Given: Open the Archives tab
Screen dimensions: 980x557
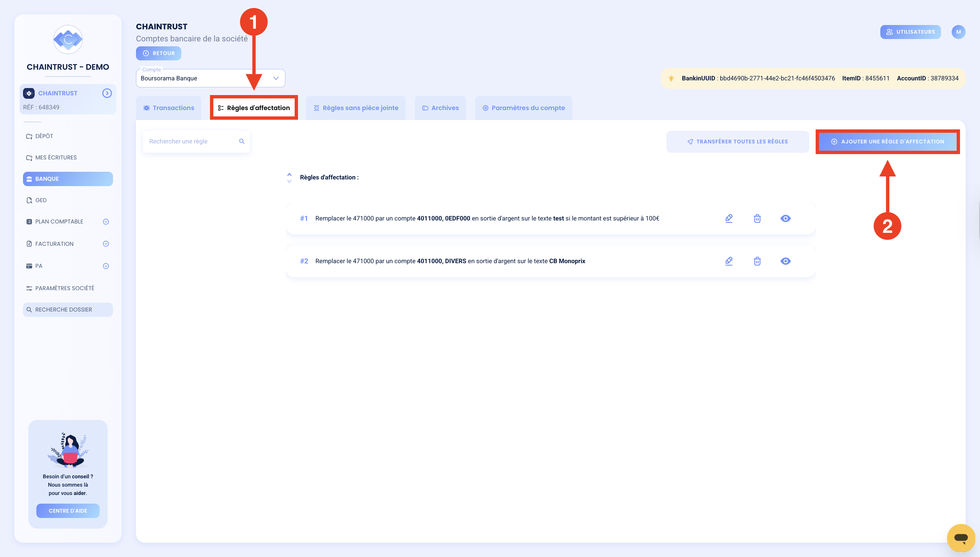Looking at the screenshot, I should 440,108.
